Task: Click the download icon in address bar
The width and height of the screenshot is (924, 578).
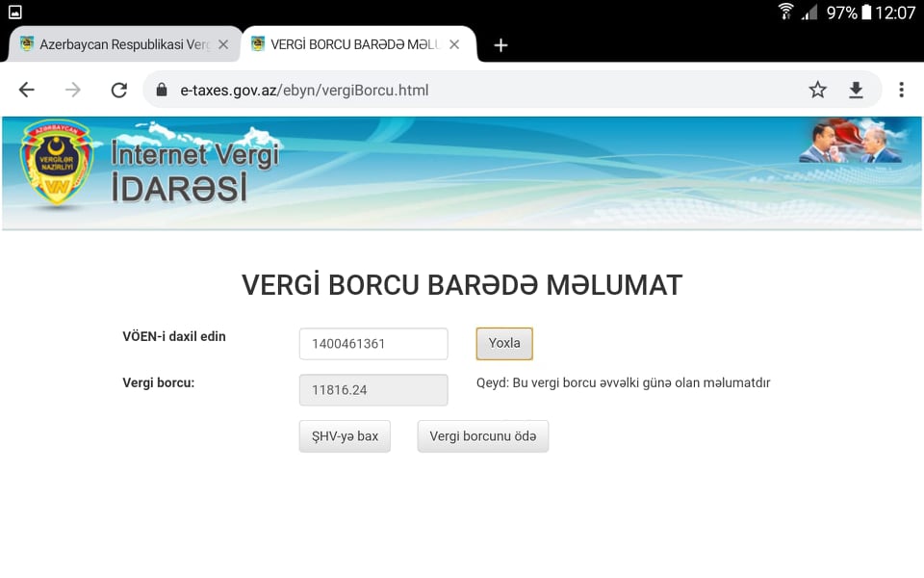Action: [856, 90]
